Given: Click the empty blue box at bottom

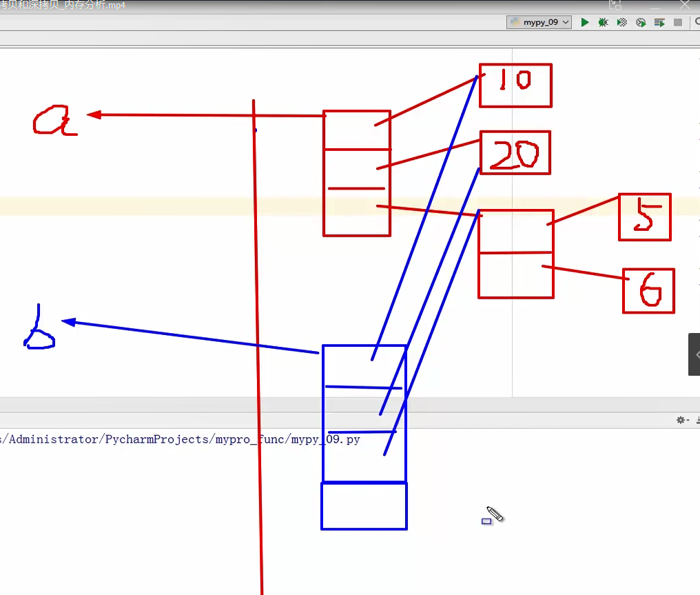Looking at the screenshot, I should [364, 506].
